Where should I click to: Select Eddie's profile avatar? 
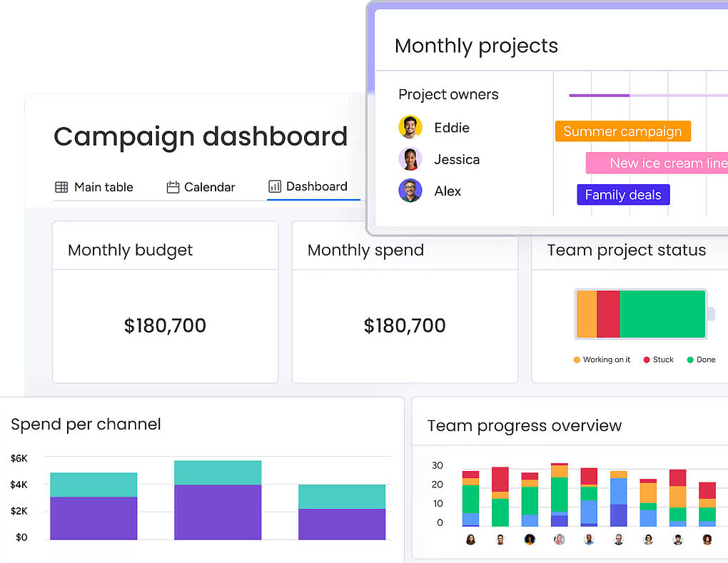click(410, 128)
